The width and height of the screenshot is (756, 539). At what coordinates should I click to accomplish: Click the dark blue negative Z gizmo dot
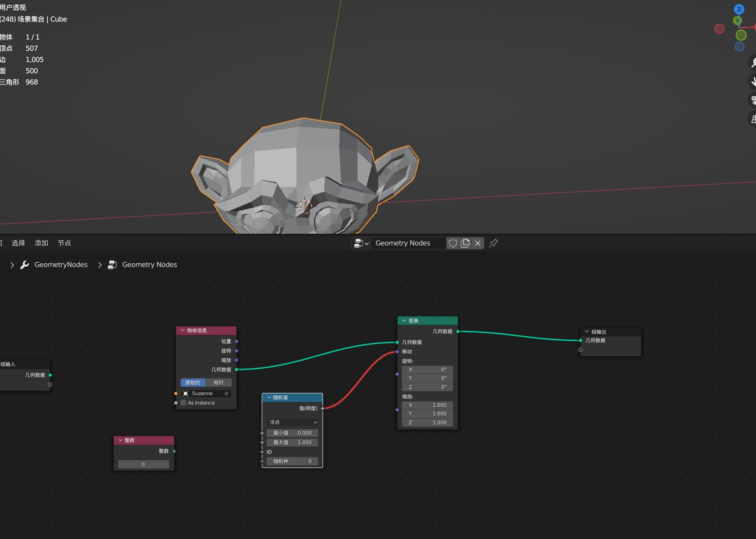(x=739, y=46)
